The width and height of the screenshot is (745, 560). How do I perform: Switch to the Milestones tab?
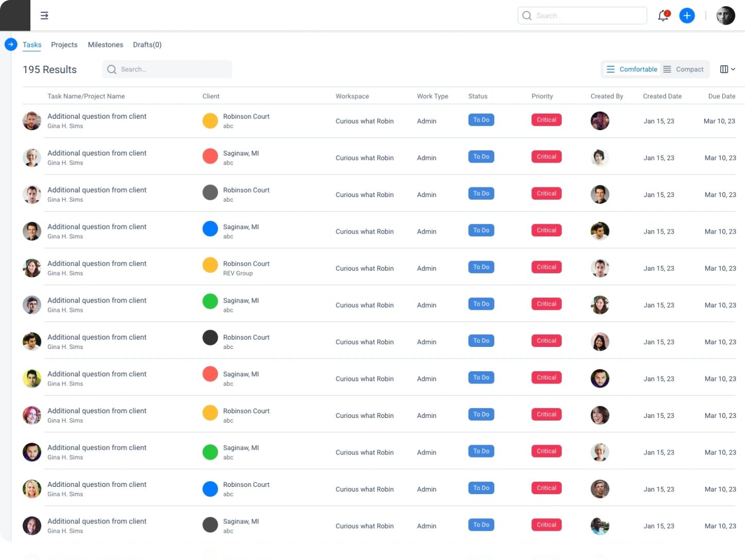[105, 45]
